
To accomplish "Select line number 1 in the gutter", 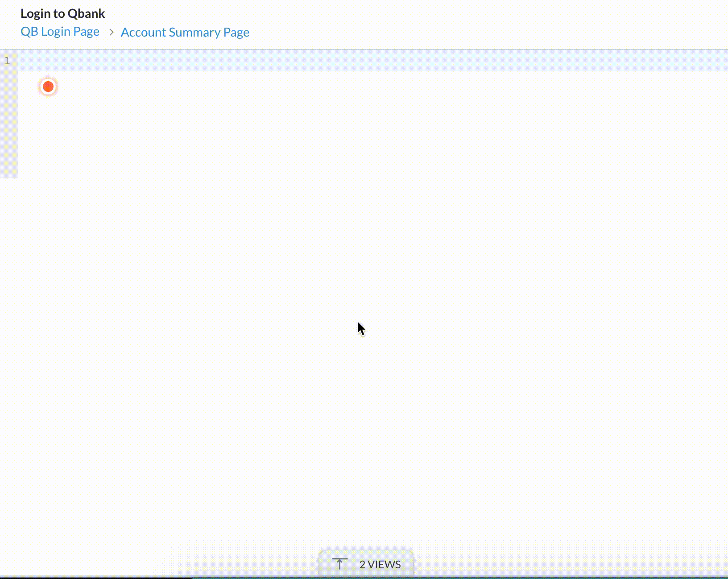I will 7,61.
